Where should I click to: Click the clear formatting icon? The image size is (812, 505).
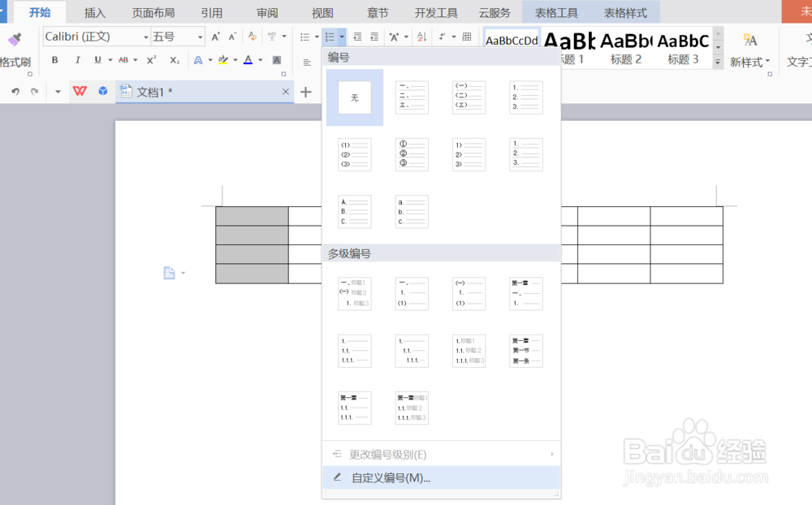[x=251, y=37]
